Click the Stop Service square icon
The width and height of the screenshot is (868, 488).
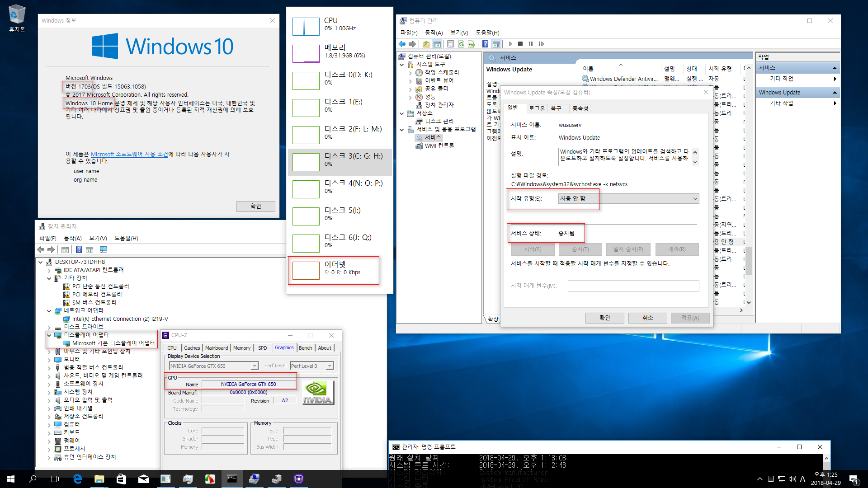click(x=520, y=44)
